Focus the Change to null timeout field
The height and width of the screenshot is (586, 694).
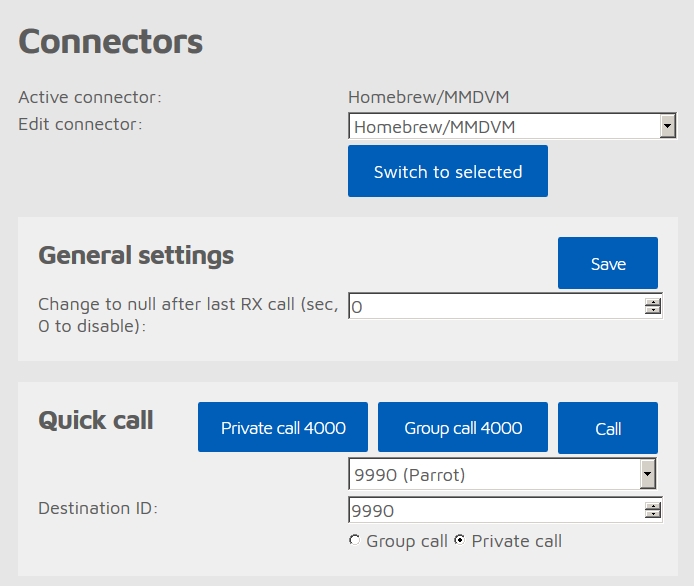point(505,305)
